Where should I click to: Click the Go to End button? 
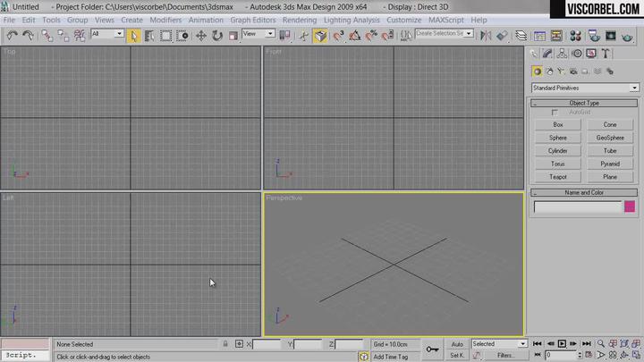coord(586,343)
